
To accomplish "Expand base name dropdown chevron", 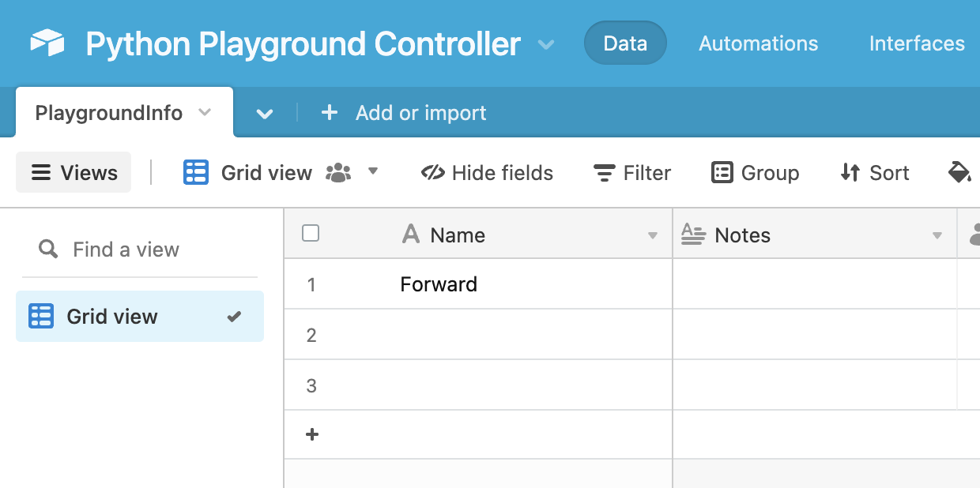I will [545, 44].
